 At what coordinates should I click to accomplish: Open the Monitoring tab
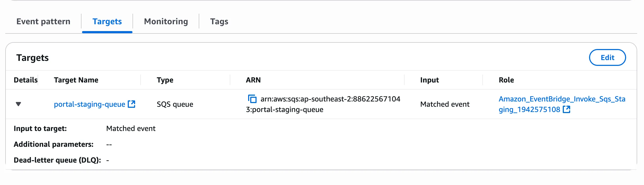(x=166, y=21)
